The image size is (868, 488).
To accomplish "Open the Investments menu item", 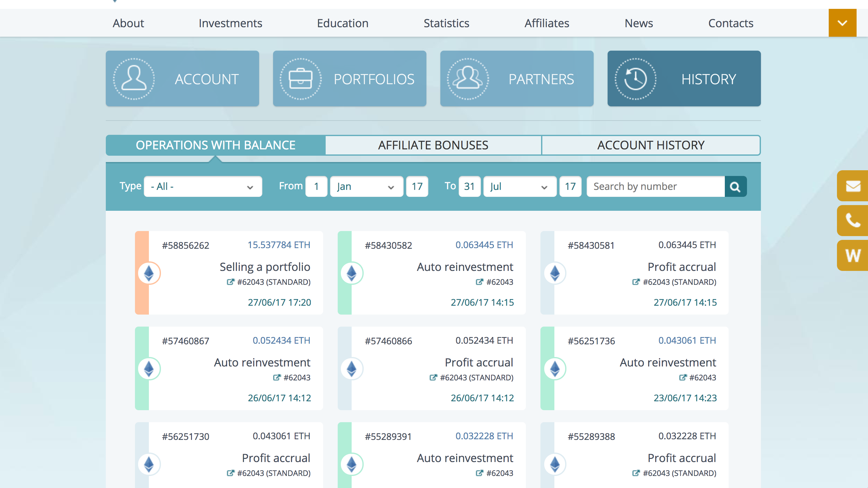I will 231,23.
